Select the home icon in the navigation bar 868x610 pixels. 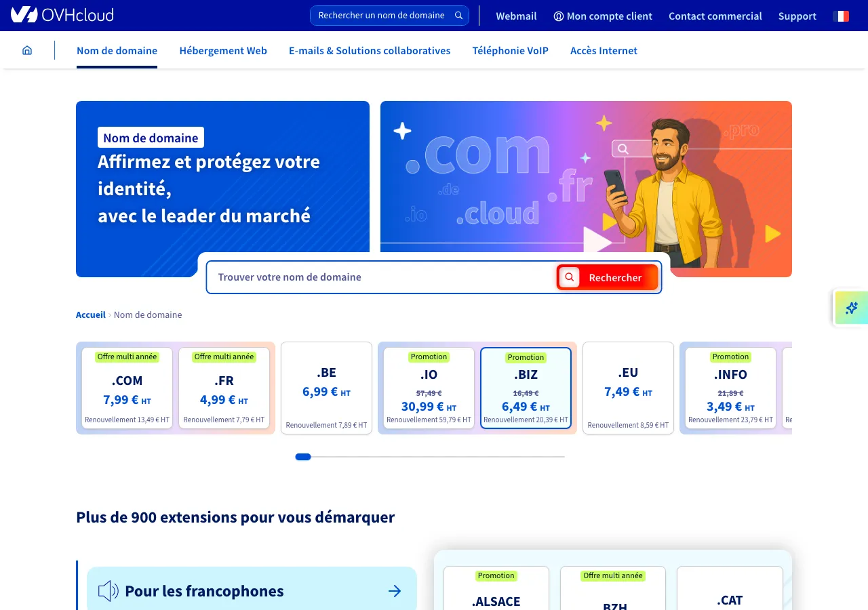(x=27, y=49)
